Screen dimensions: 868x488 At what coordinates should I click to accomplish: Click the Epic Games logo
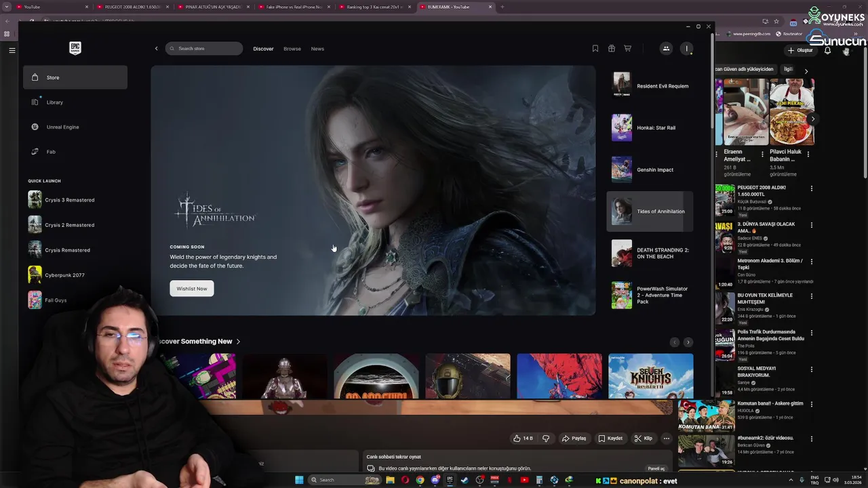[x=75, y=48]
